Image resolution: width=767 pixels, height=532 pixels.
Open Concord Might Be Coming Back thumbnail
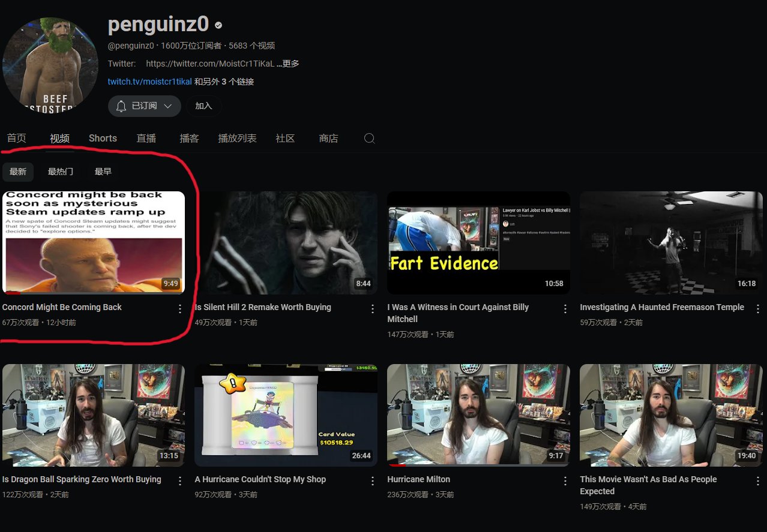pos(94,243)
